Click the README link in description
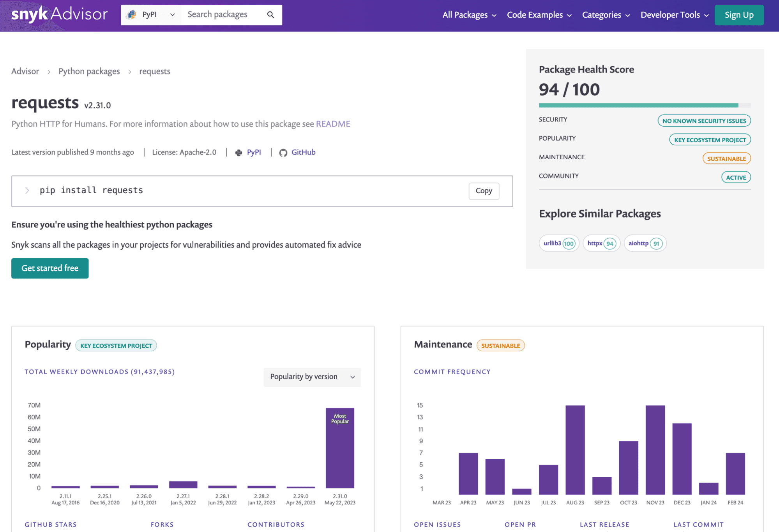Image resolution: width=779 pixels, height=532 pixels. coord(333,124)
